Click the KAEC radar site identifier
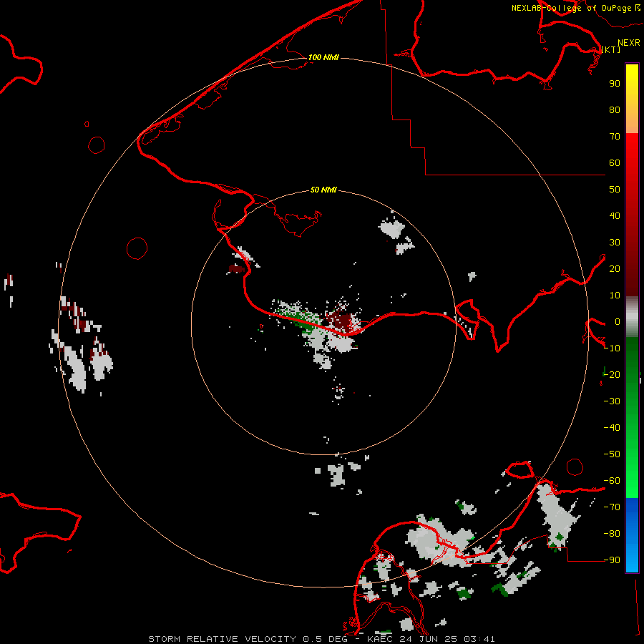Screen dimensions: 644x644 pos(380,639)
